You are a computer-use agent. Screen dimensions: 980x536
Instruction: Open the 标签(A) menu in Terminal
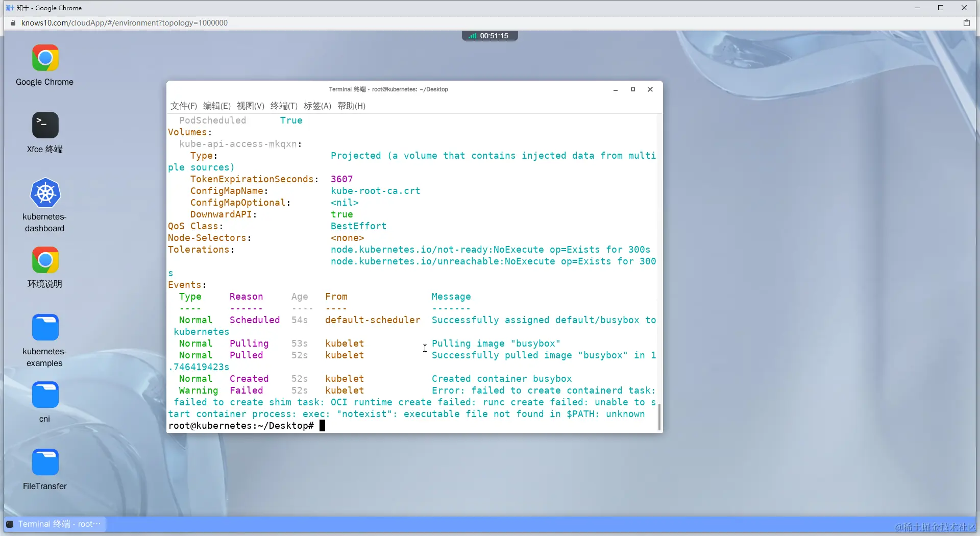pos(317,106)
